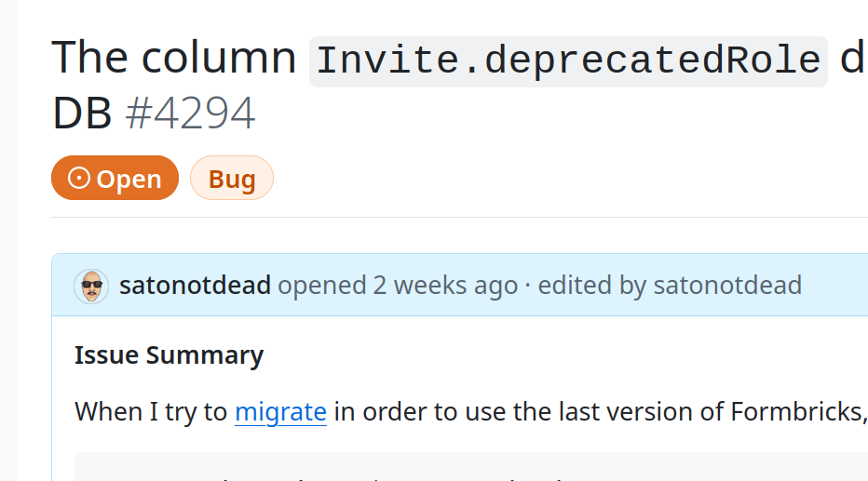Click the satonotdead editor name after 'edited by'
Image resolution: width=868 pixels, height=481 pixels.
tap(727, 285)
